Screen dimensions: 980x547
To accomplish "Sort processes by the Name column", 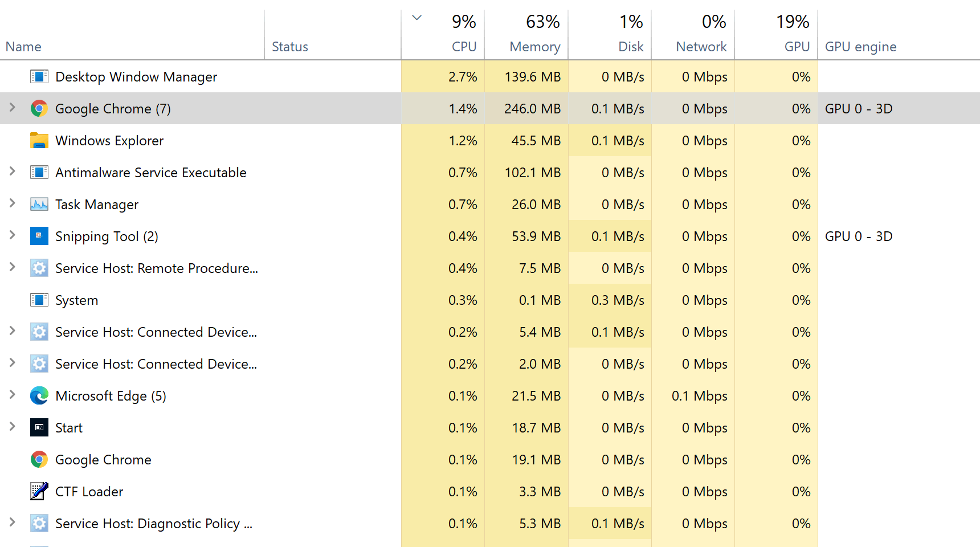I will [x=132, y=35].
